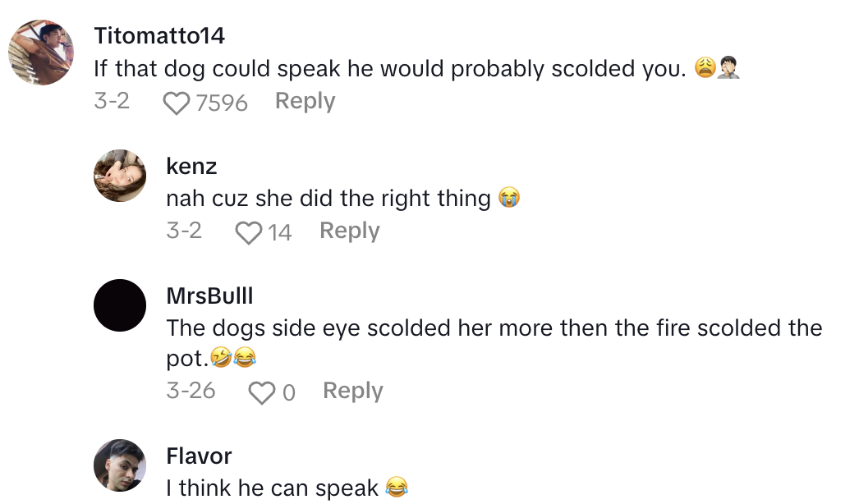Image resolution: width=859 pixels, height=504 pixels.
Task: Click the facepalm emoji in Titomatto14's comment
Action: tap(728, 69)
